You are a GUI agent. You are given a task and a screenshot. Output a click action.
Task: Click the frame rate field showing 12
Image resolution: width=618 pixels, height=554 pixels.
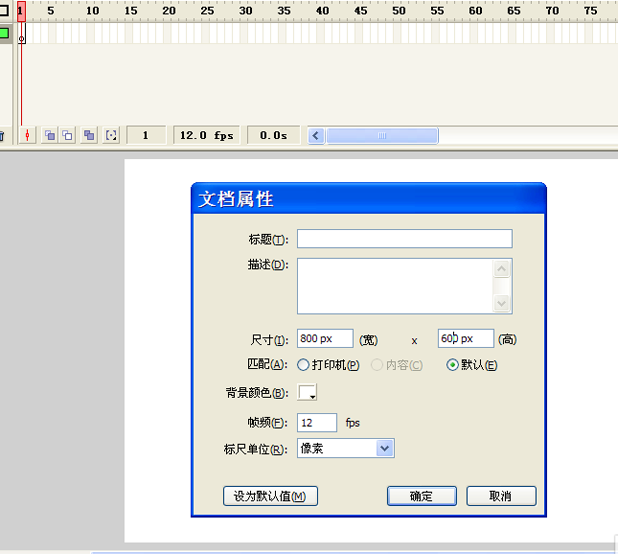tap(317, 423)
